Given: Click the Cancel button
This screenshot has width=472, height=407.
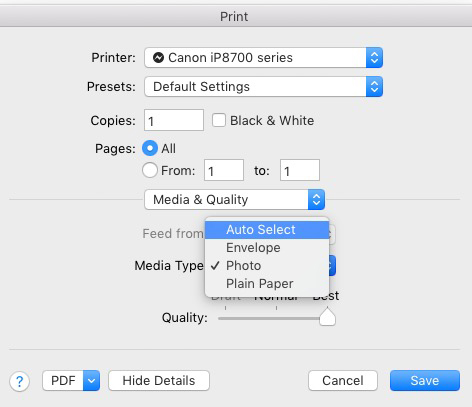Looking at the screenshot, I should click(x=343, y=380).
